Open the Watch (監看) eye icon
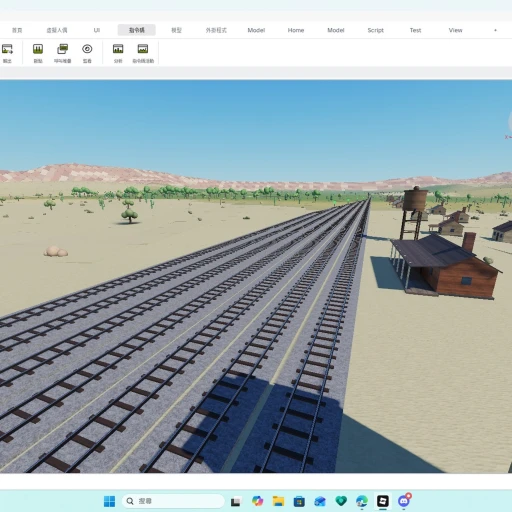Screen dimensions: 512x512 (x=87, y=53)
